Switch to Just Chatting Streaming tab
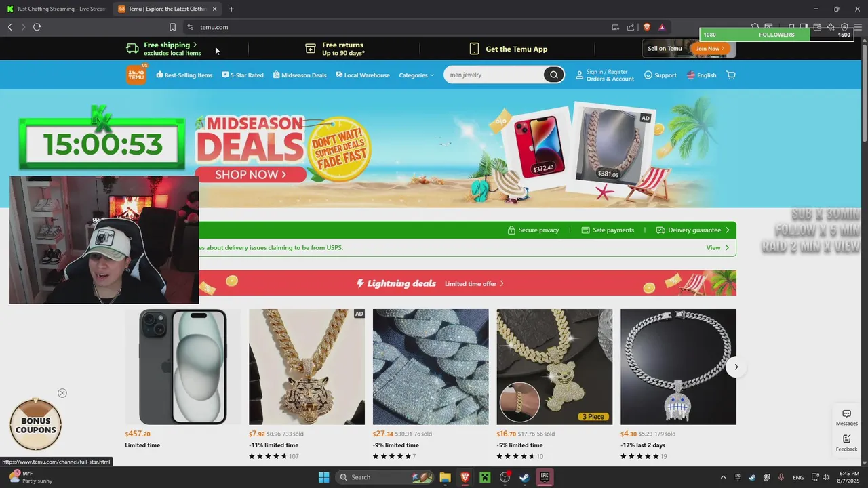 (x=56, y=9)
